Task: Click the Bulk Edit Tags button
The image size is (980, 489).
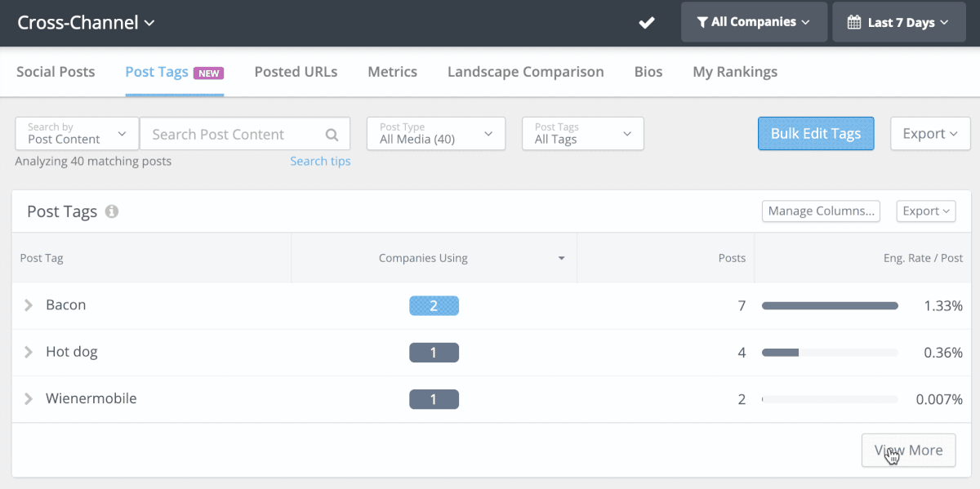Action: coord(815,134)
